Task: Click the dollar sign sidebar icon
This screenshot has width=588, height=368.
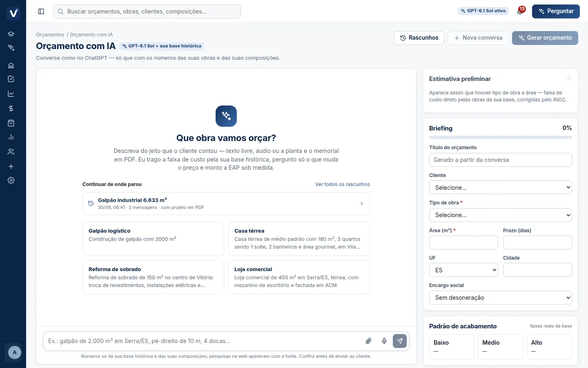Action: click(11, 108)
